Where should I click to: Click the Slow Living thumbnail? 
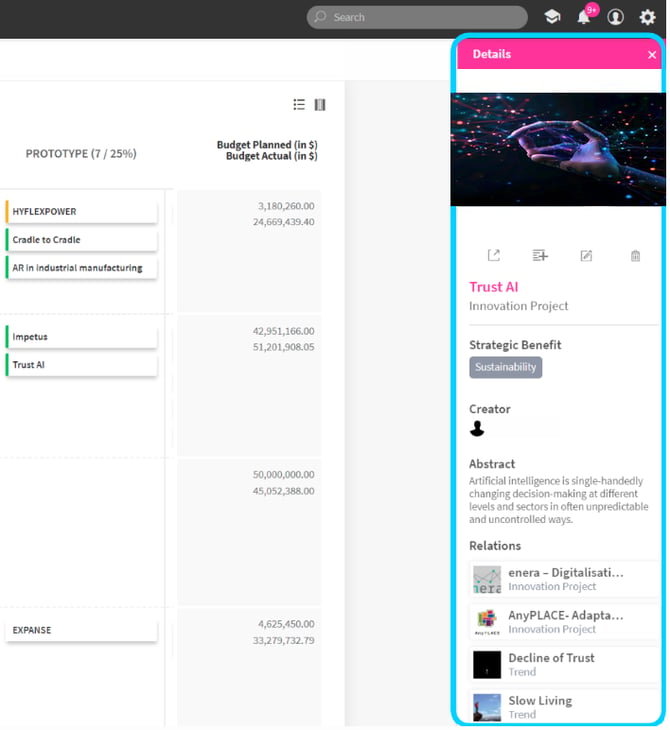tap(487, 707)
